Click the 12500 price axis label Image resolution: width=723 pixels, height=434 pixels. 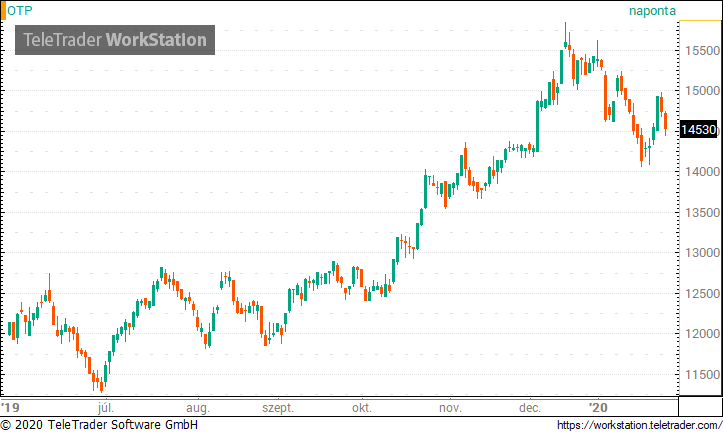pyautogui.click(x=702, y=293)
